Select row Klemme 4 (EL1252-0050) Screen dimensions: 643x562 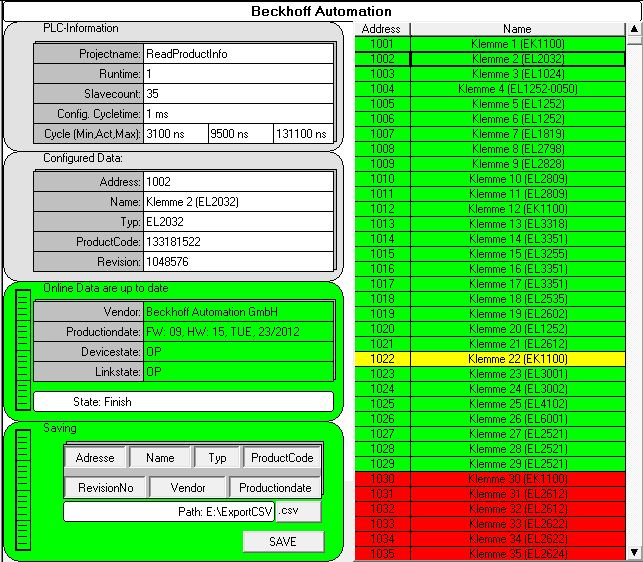click(490, 89)
